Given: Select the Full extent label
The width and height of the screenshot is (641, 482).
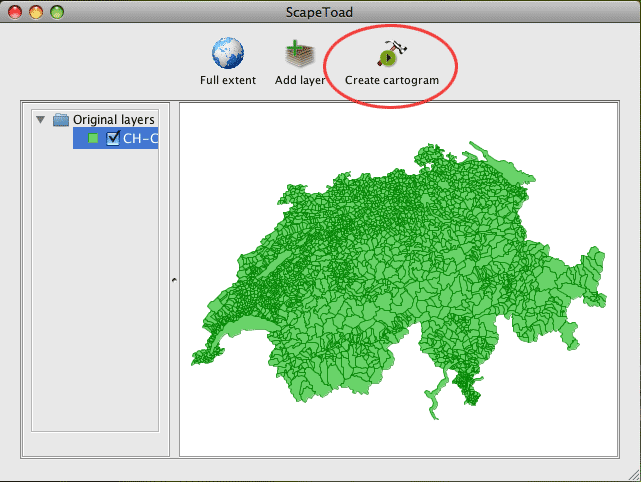Looking at the screenshot, I should [228, 80].
